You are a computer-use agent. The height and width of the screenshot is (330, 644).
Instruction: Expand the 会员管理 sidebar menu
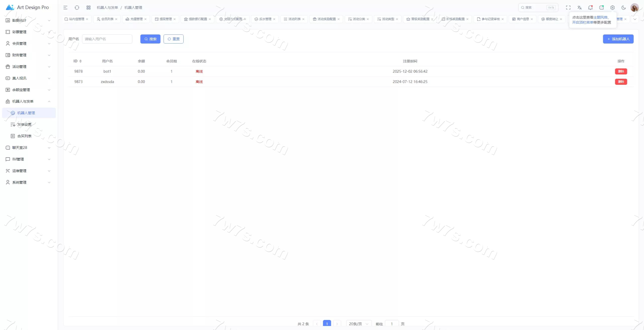click(28, 44)
